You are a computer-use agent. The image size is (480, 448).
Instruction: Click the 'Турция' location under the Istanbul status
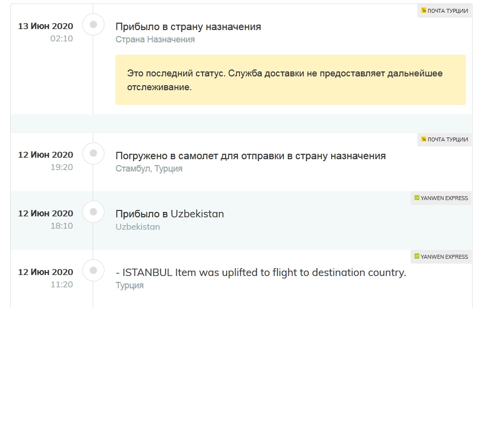point(129,285)
